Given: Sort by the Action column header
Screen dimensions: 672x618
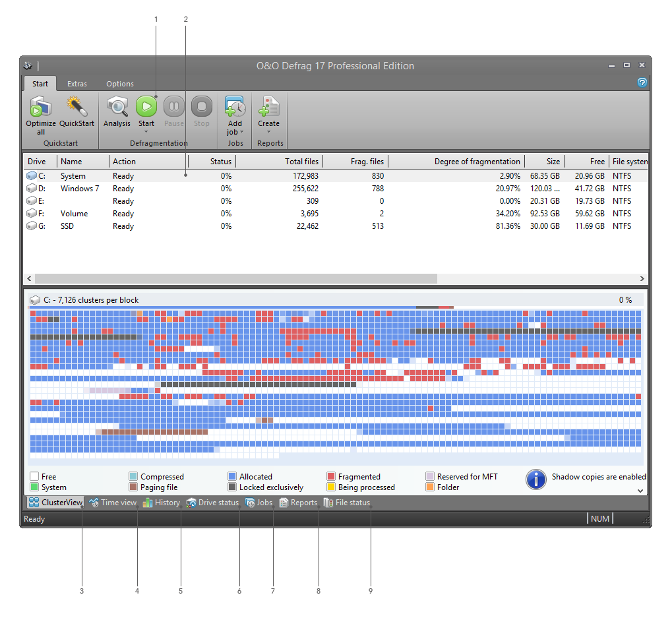Looking at the screenshot, I should pyautogui.click(x=148, y=161).
